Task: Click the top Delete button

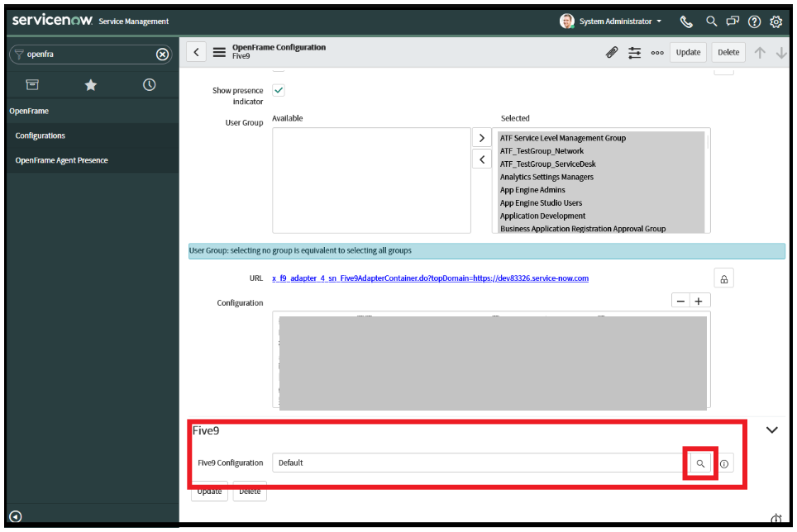Action: 728,52
